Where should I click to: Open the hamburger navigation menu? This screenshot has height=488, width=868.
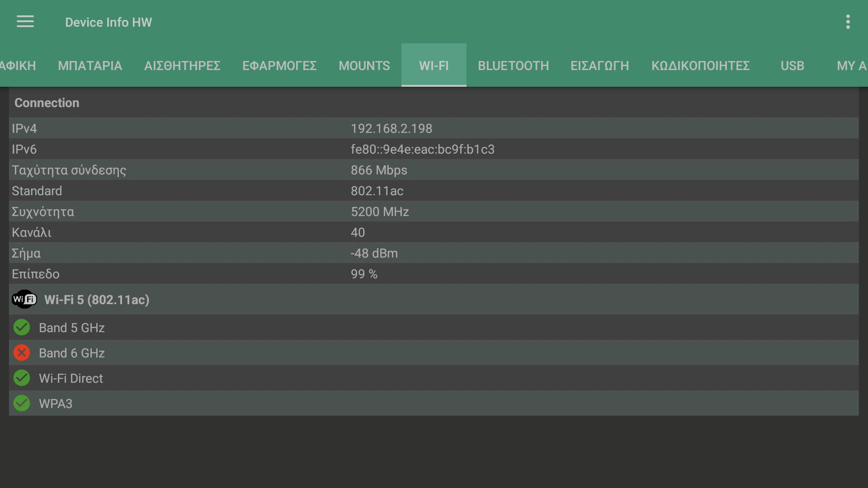point(25,22)
